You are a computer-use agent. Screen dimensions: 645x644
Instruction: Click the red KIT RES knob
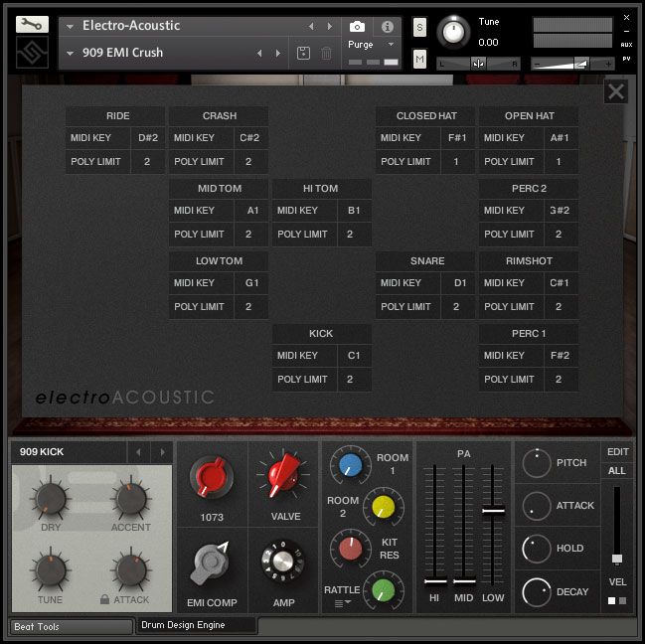[350, 549]
